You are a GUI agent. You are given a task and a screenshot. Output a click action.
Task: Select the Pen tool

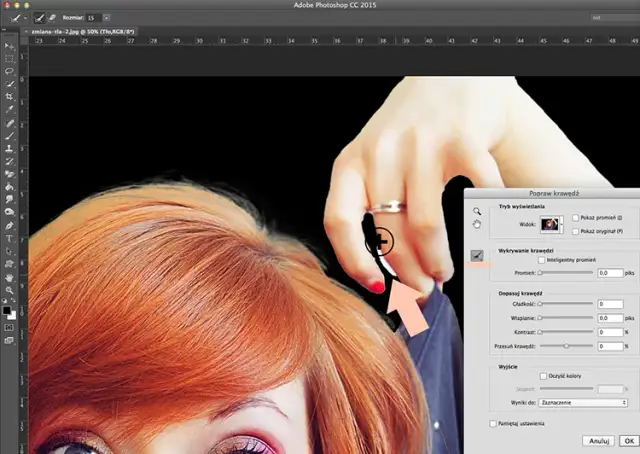pos(9,226)
